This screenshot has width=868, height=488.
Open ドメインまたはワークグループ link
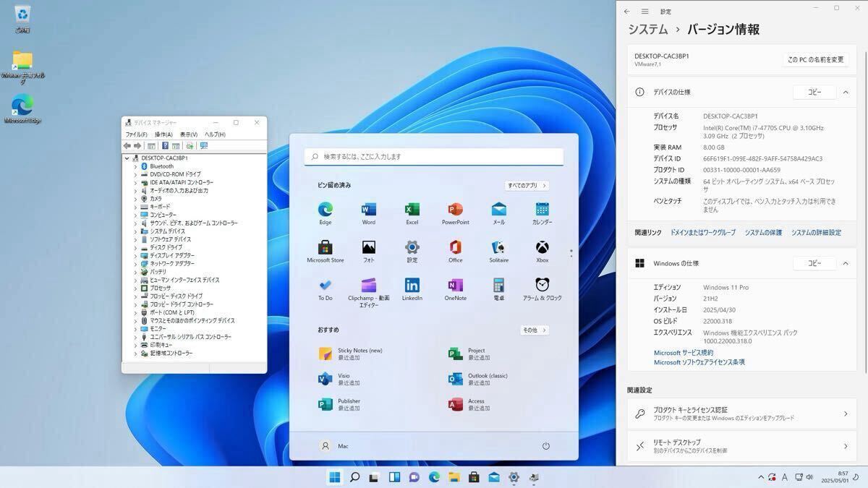[x=703, y=233]
